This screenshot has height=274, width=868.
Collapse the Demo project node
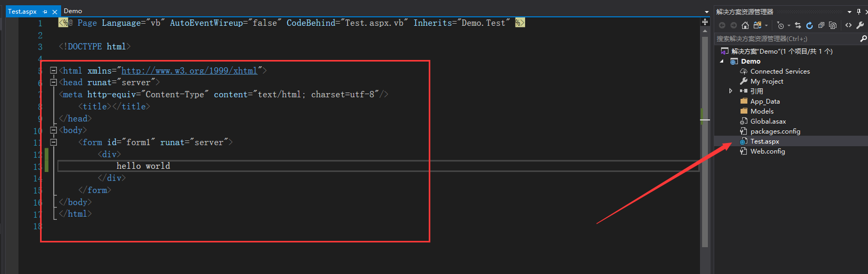pos(722,62)
